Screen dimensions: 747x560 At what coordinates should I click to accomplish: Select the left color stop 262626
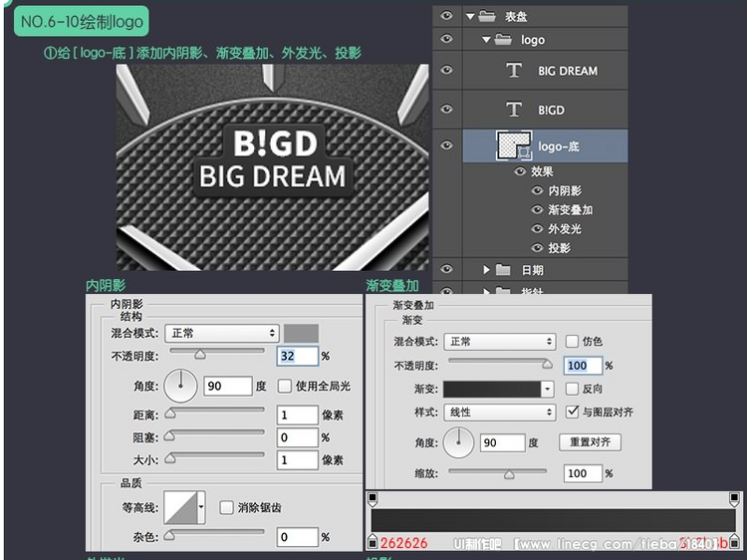pos(373,541)
